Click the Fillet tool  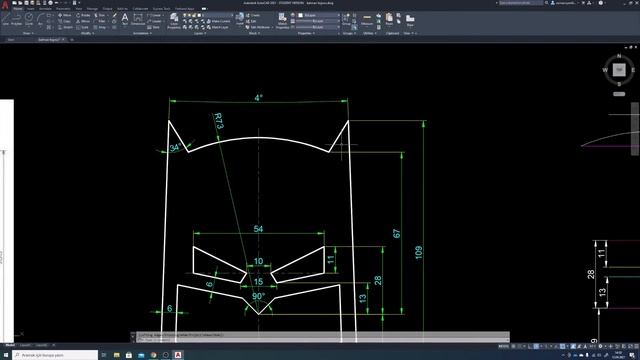tap(100, 21)
